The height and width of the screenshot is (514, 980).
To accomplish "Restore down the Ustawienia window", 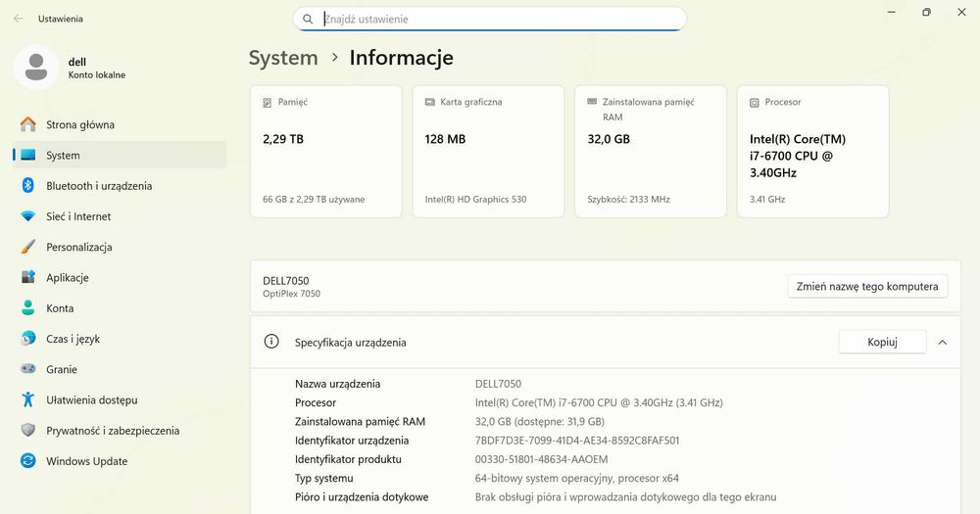I will coord(926,12).
